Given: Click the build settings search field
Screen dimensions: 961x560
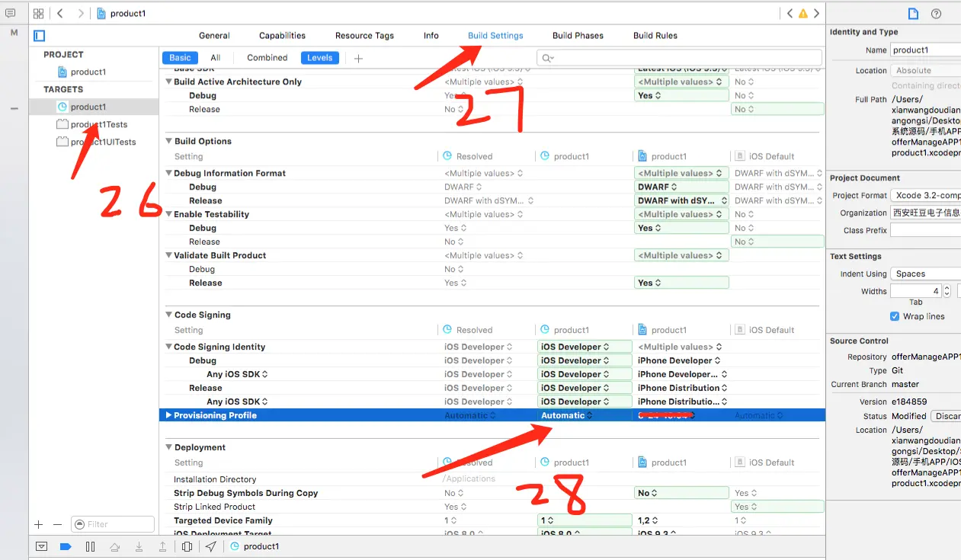Looking at the screenshot, I should pos(680,58).
